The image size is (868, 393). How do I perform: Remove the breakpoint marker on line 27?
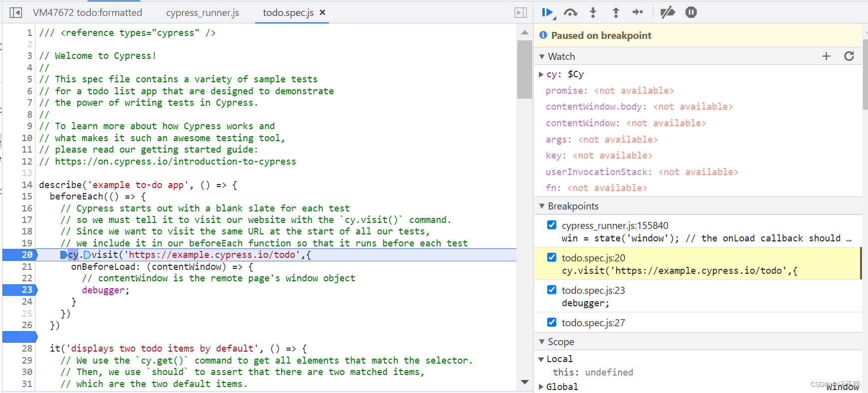click(x=20, y=337)
